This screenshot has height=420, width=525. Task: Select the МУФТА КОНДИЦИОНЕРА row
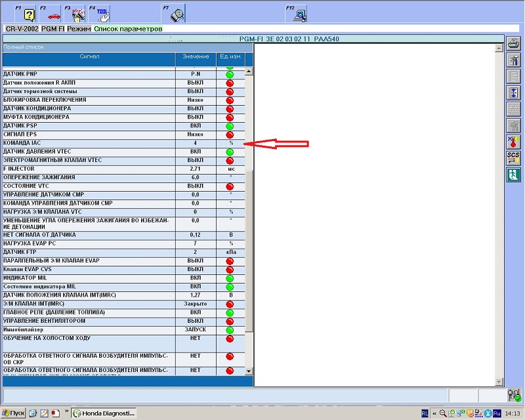click(124, 117)
